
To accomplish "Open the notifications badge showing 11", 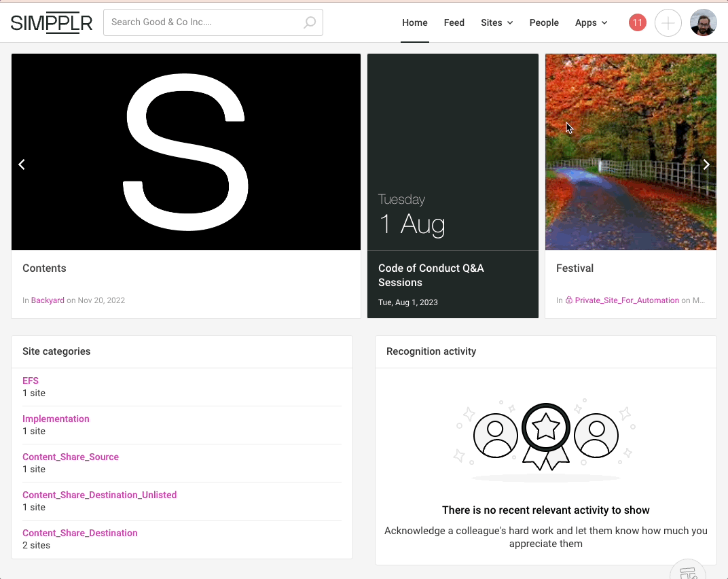I will click(x=637, y=22).
